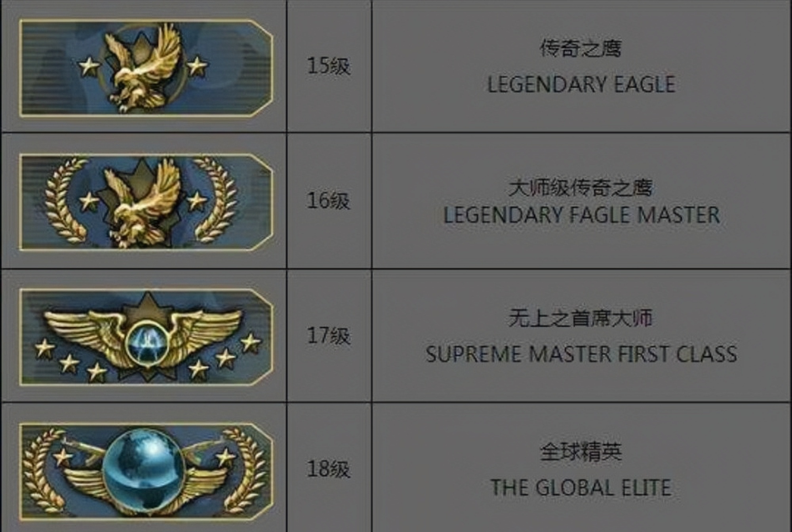Click the Chinese title 大师级传奇之鹰

(581, 188)
